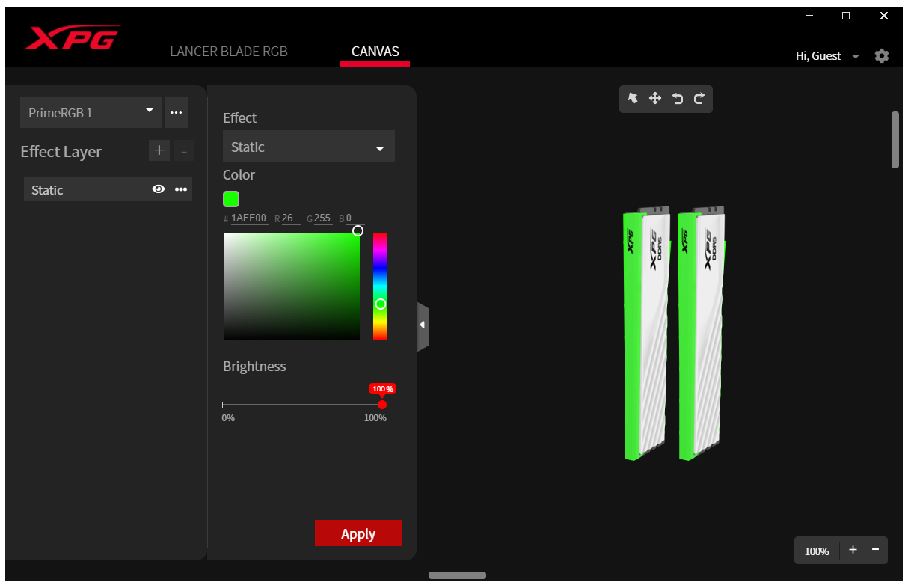The width and height of the screenshot is (908, 588).
Task: Click the undo arrow icon
Action: (678, 99)
